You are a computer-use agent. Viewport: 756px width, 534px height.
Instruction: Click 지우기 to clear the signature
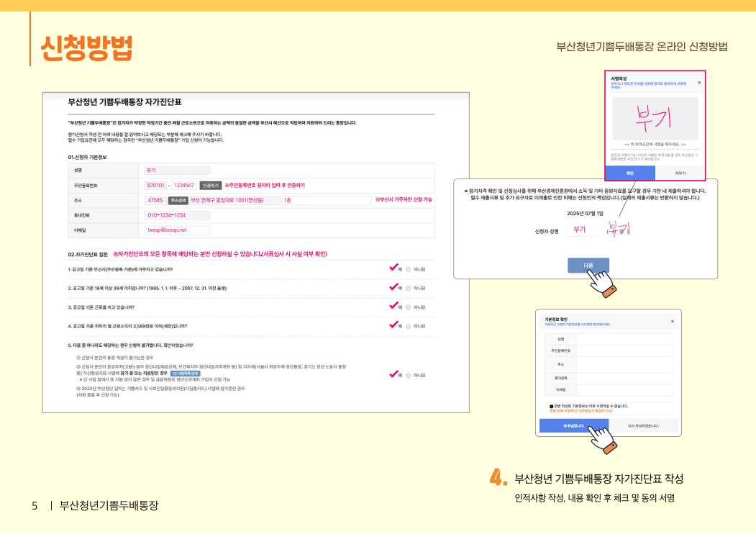[681, 173]
